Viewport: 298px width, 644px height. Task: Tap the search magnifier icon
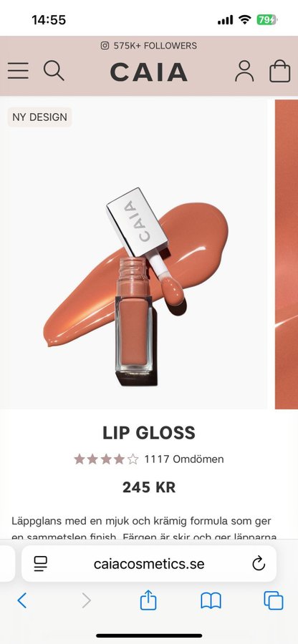[x=54, y=71]
